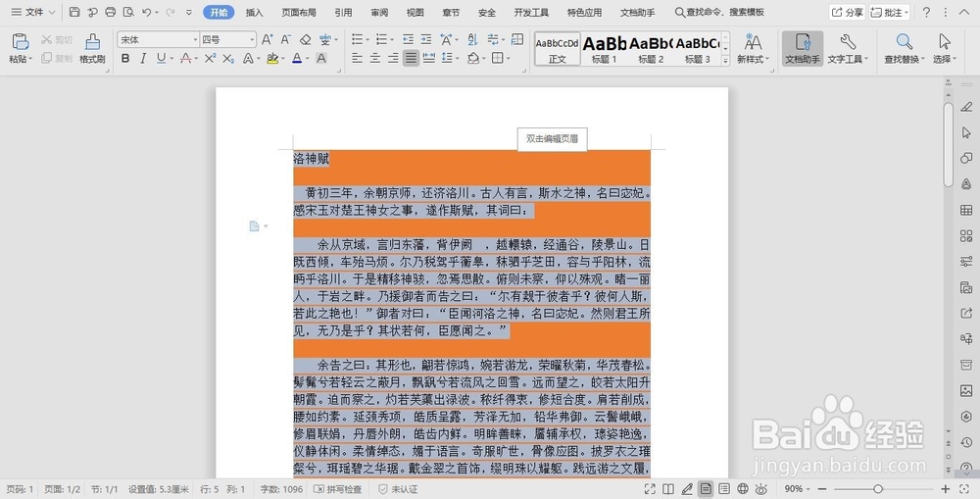
Task: Click the 新样式 icon
Action: click(753, 42)
